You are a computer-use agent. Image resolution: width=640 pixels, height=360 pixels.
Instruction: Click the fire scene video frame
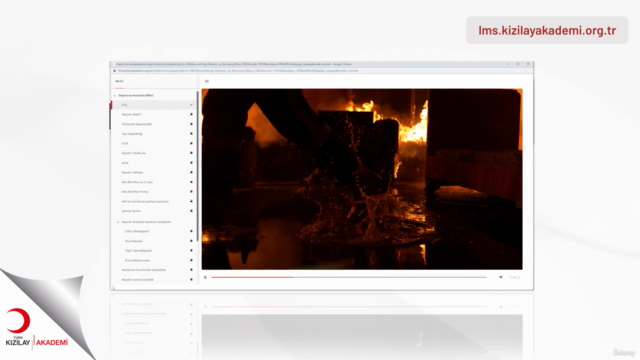click(362, 179)
